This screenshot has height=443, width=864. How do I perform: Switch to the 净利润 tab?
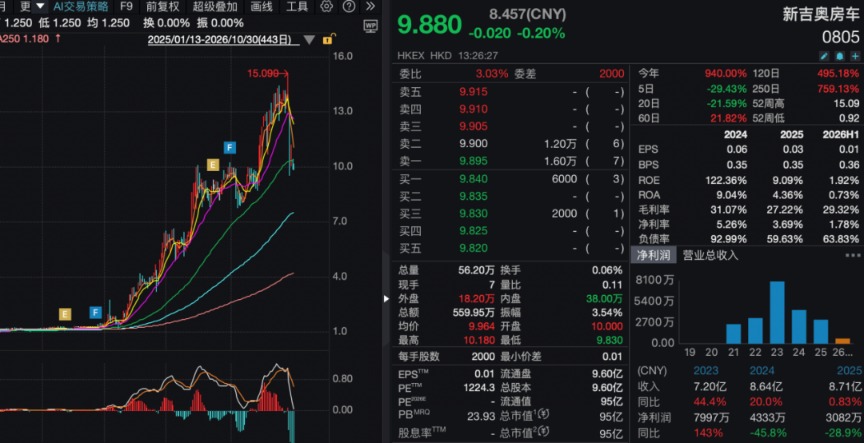tap(653, 255)
